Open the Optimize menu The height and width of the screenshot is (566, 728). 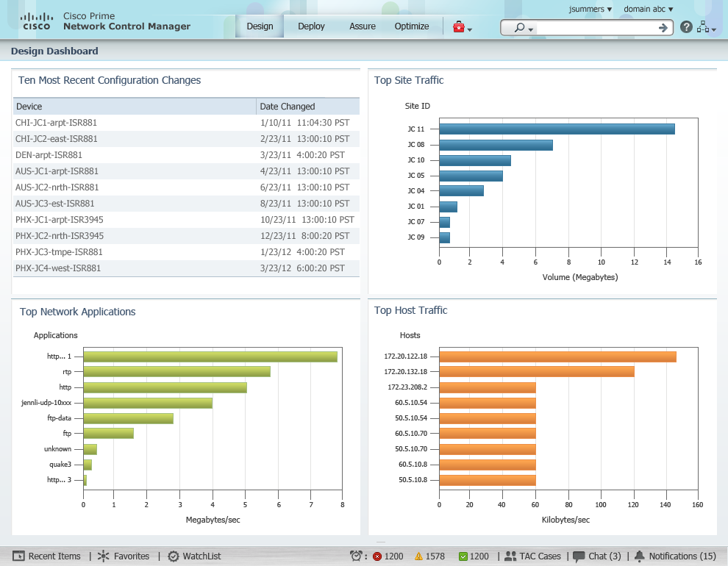point(411,26)
